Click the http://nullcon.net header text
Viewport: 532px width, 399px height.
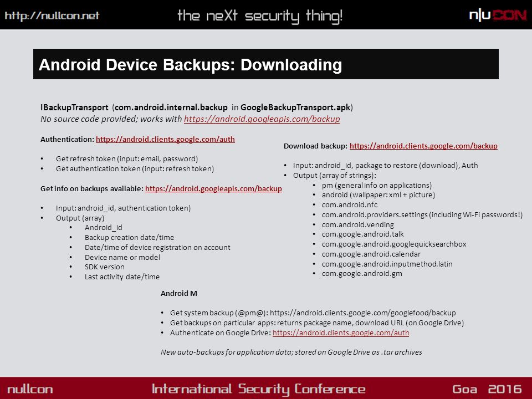coord(52,16)
